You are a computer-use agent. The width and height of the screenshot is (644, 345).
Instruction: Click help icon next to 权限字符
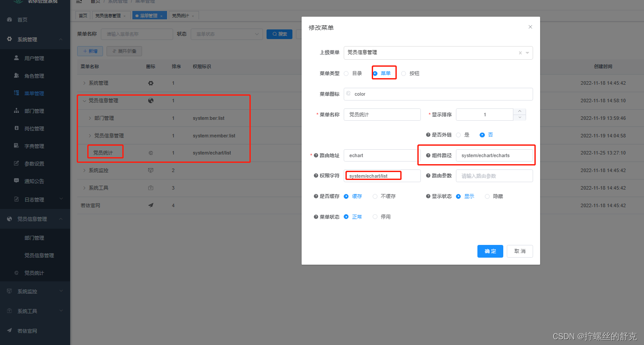coord(316,176)
